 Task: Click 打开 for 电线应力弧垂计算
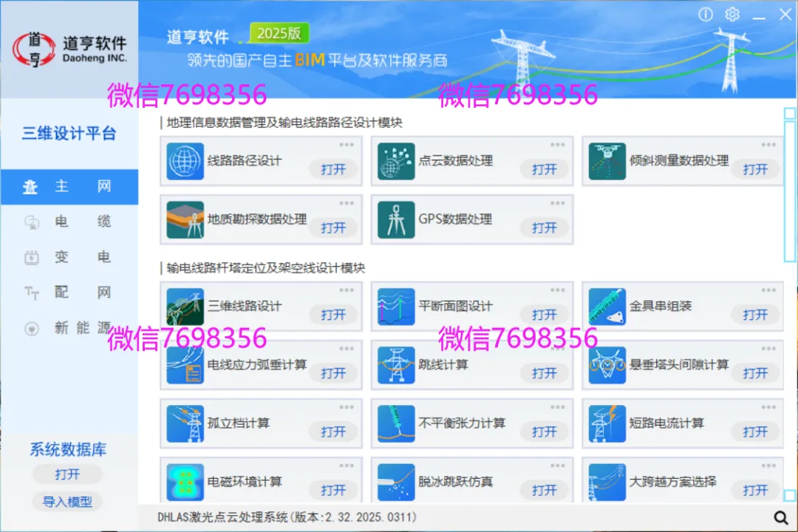tap(333, 374)
